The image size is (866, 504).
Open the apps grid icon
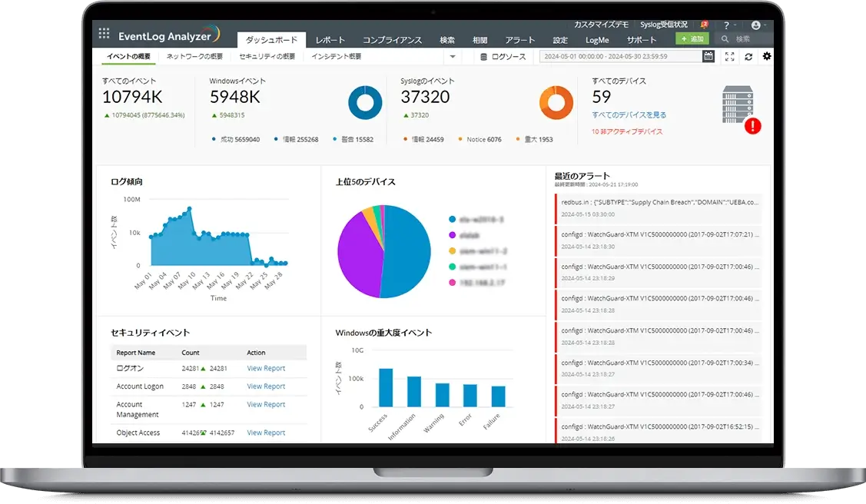point(104,33)
